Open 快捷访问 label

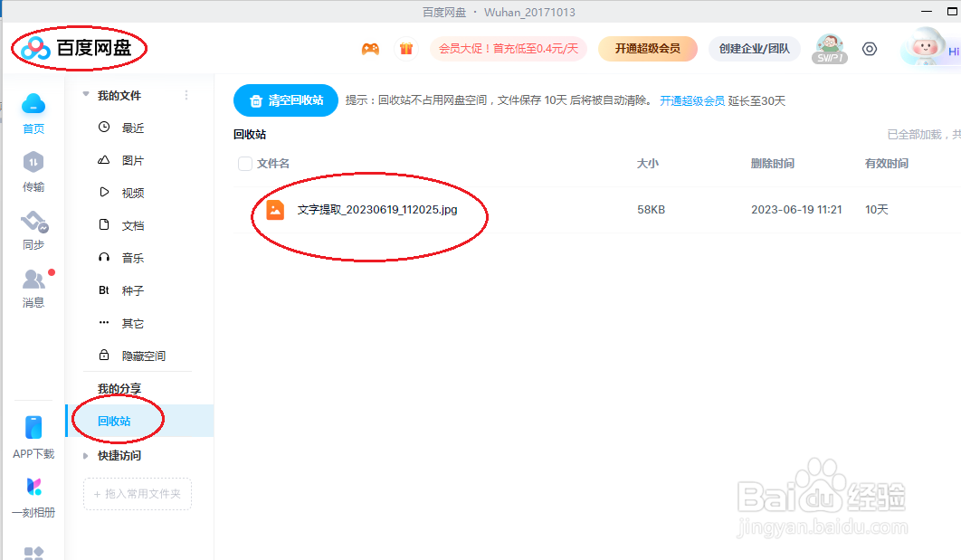pyautogui.click(x=119, y=456)
